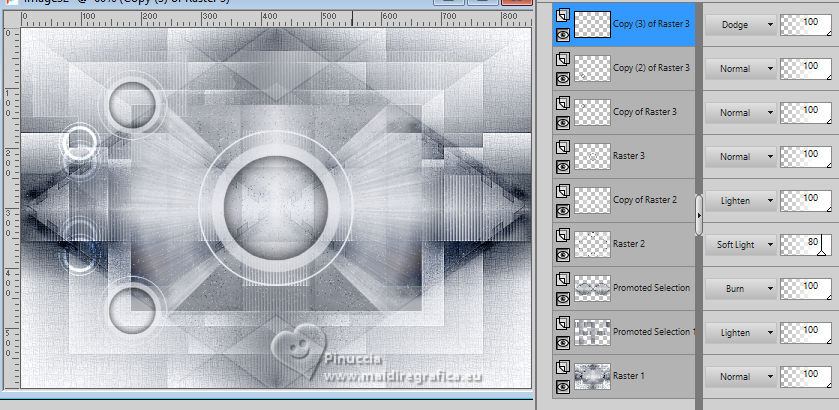Click thumbnail of Promoted Selection 1 layer
The height and width of the screenshot is (410, 839).
click(x=592, y=332)
